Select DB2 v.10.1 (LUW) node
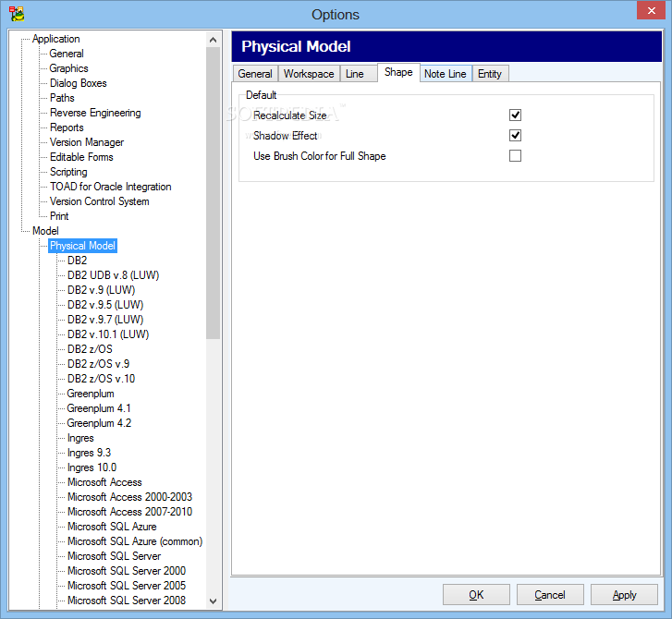The image size is (672, 619). point(108,334)
